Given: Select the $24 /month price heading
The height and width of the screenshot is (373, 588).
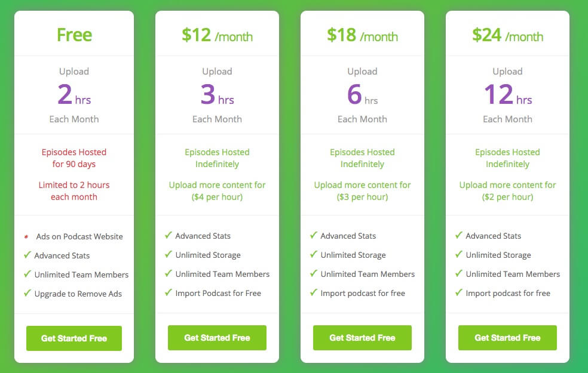Looking at the screenshot, I should [507, 35].
